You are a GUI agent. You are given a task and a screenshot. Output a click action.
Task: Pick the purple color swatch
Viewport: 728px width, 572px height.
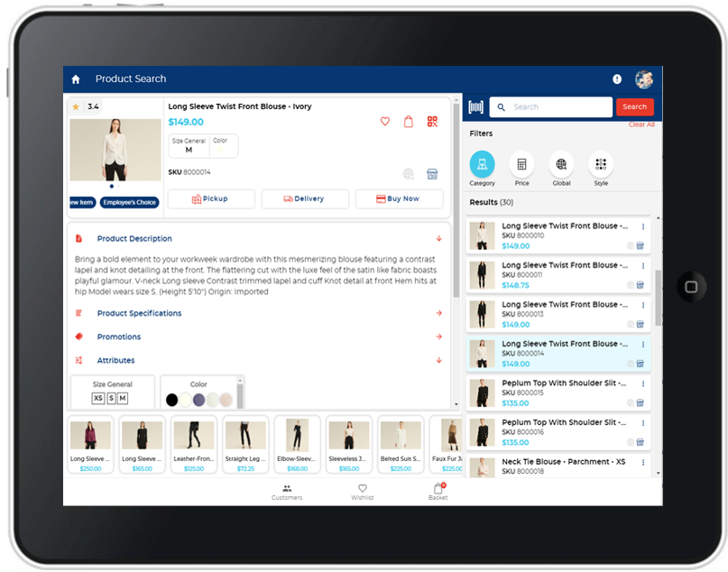click(198, 400)
